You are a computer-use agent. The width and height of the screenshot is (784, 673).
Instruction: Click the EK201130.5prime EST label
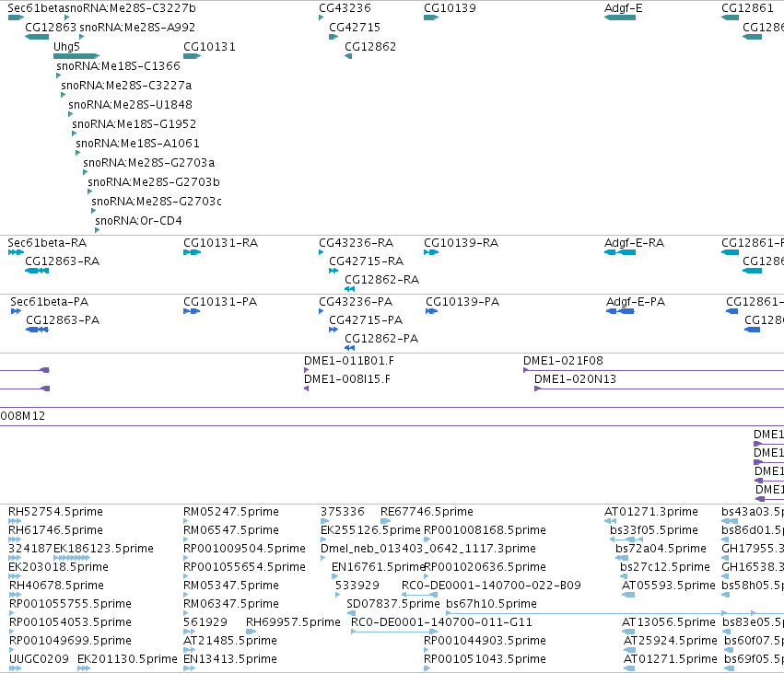(127, 659)
